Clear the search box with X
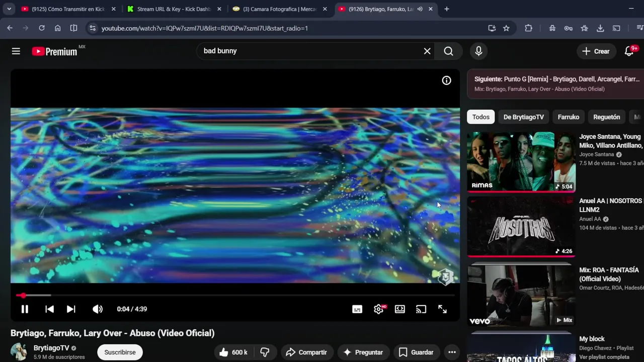Screen dimensions: 644x362 click(427, 51)
